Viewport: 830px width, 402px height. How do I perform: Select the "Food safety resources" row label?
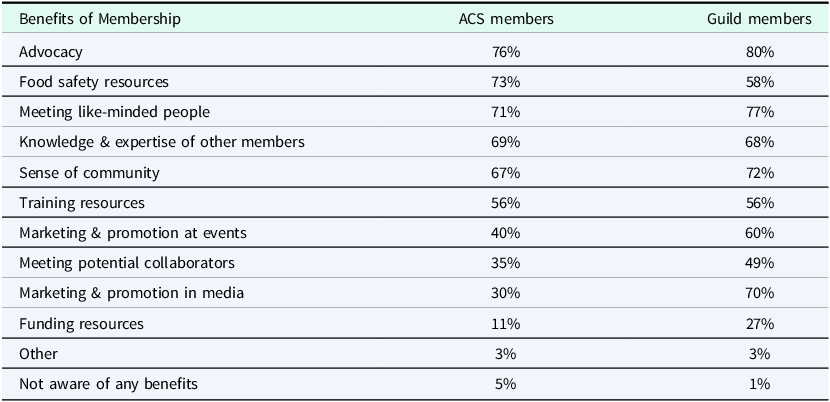click(94, 82)
